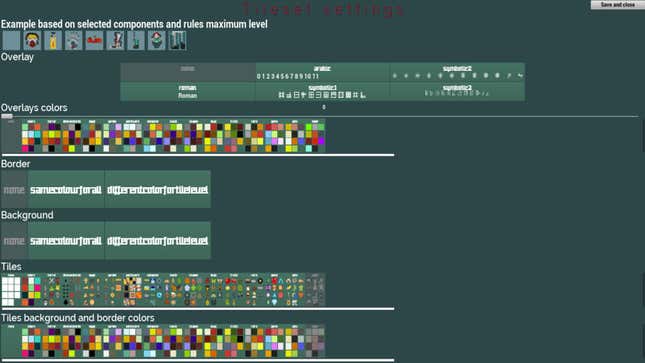Viewport: 645px width, 363px height.
Task: Select the symbolic2 overlay style
Action: tap(457, 72)
